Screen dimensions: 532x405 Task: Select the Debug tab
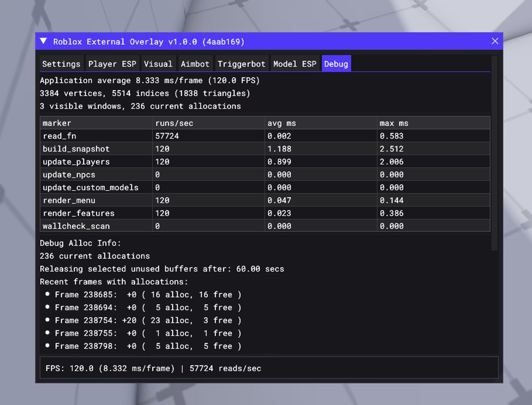[x=336, y=64]
